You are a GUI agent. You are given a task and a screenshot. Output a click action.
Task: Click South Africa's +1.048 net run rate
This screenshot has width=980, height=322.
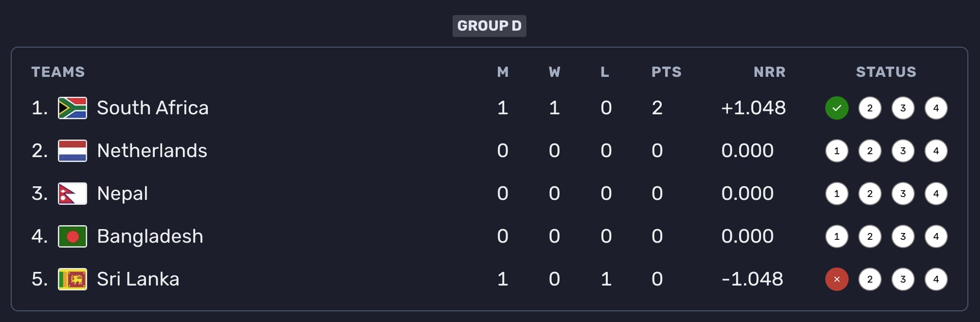[753, 108]
